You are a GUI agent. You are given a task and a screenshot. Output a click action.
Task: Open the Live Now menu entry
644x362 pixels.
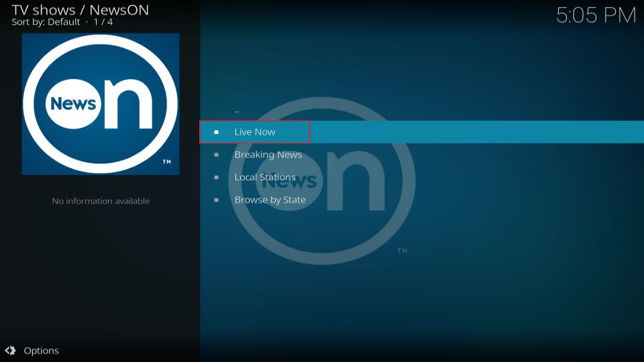pos(421,132)
